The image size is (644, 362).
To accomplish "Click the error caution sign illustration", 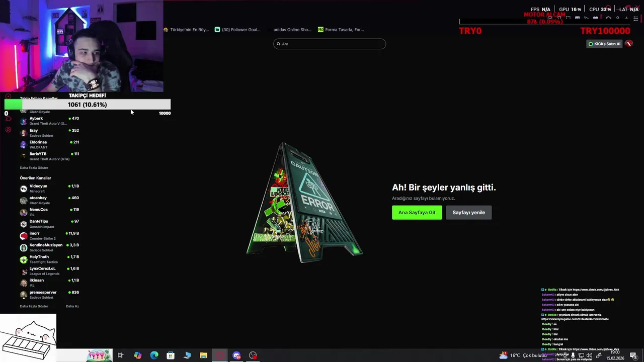I will click(x=305, y=203).
